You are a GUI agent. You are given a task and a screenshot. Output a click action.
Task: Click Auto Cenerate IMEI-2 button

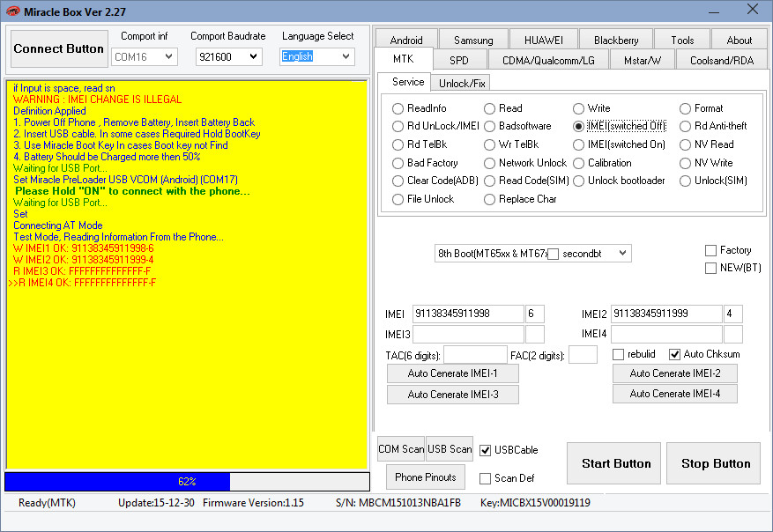[675, 373]
